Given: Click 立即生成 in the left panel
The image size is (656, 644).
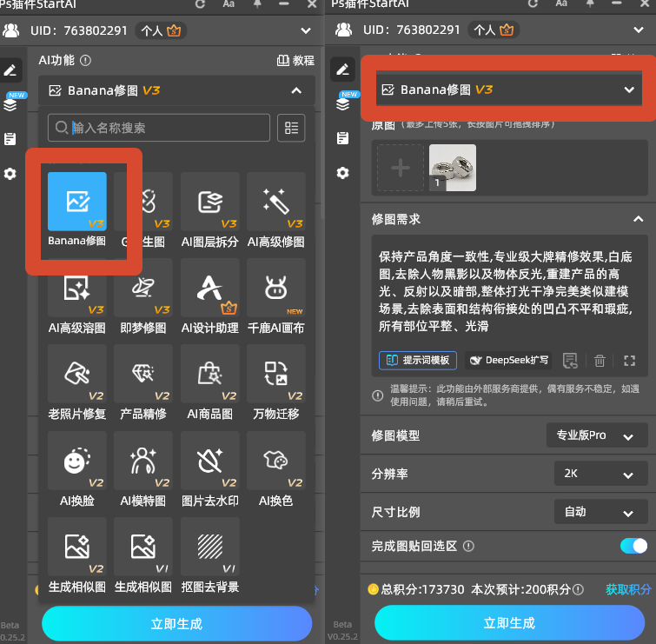Looking at the screenshot, I should pyautogui.click(x=176, y=624).
